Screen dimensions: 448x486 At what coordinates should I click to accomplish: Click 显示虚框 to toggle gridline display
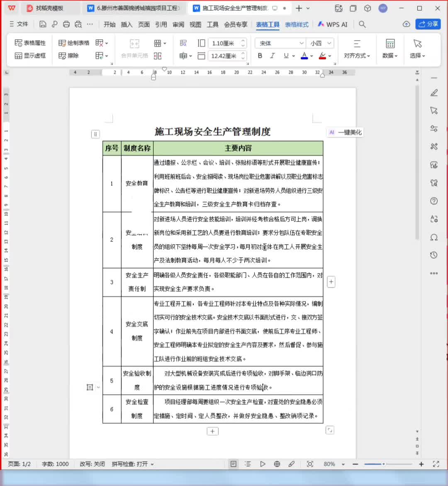(x=31, y=56)
